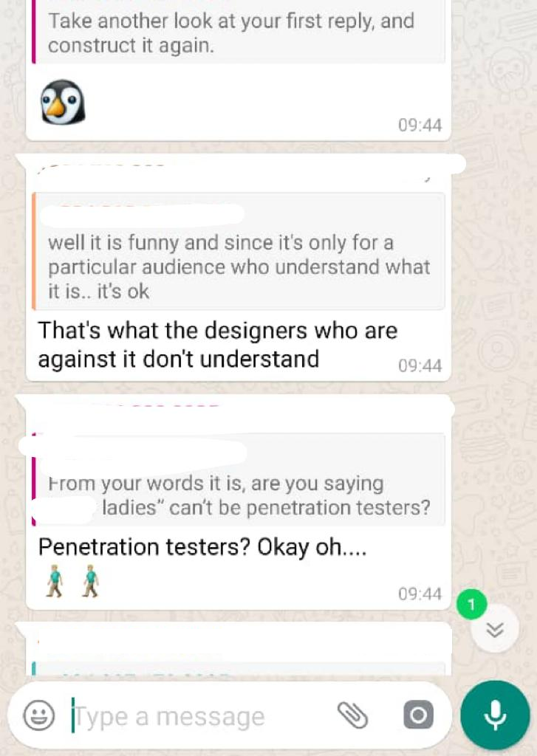This screenshot has width=537, height=756.
Task: Open the emoji picker smiley icon
Action: point(38,715)
